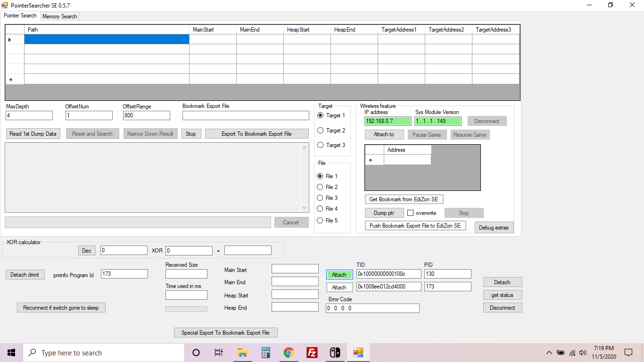Open File Explorer from the taskbar
The width and height of the screenshot is (644, 362).
(x=242, y=353)
